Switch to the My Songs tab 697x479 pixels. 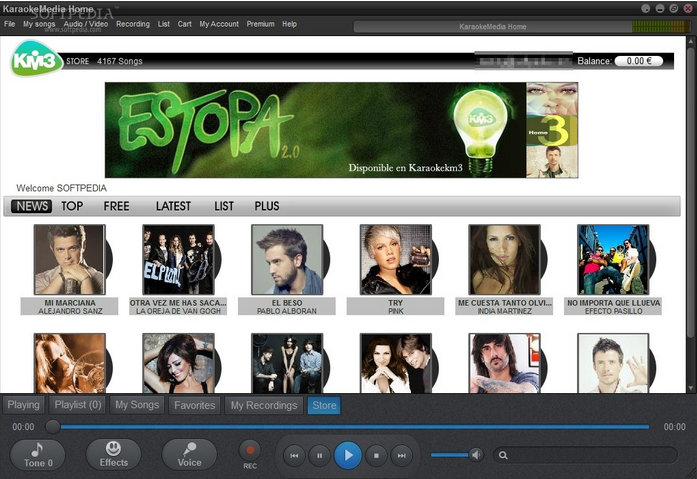[x=137, y=405]
